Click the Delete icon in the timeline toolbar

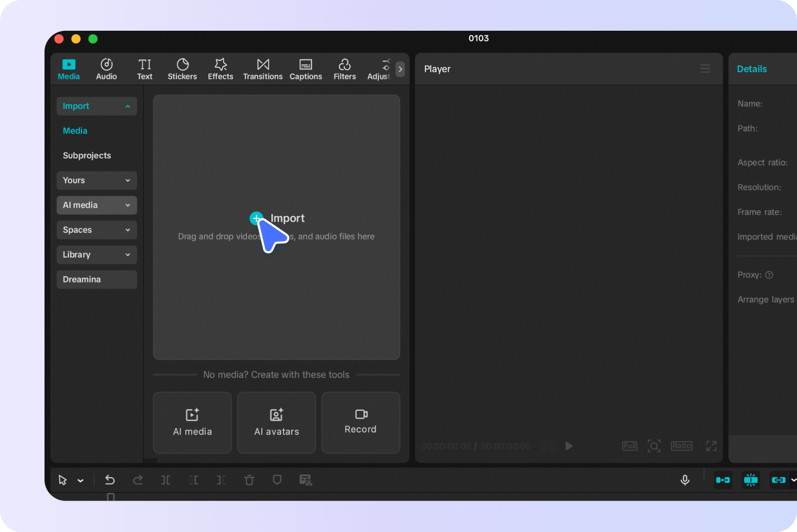[249, 480]
